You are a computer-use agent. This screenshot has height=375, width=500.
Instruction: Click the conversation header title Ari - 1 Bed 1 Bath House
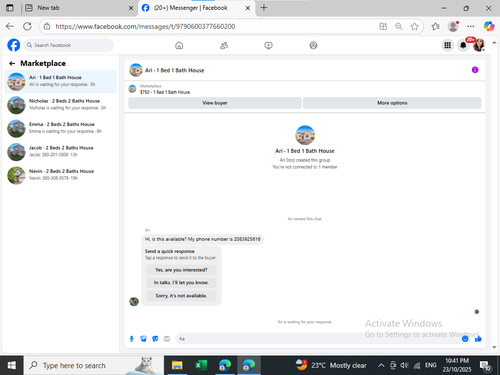(x=174, y=70)
